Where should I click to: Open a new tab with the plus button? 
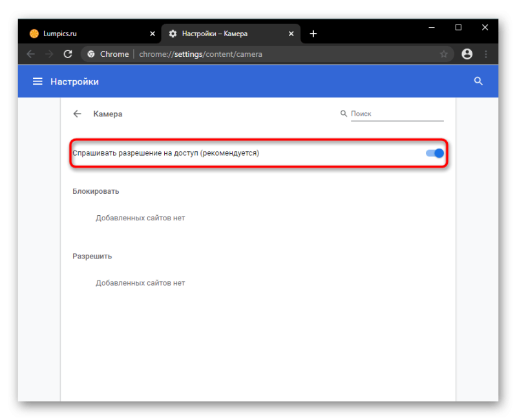click(x=313, y=34)
